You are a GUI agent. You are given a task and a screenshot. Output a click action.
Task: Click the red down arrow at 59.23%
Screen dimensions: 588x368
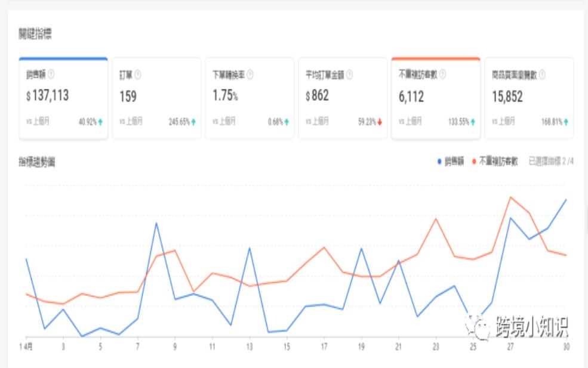coord(380,122)
